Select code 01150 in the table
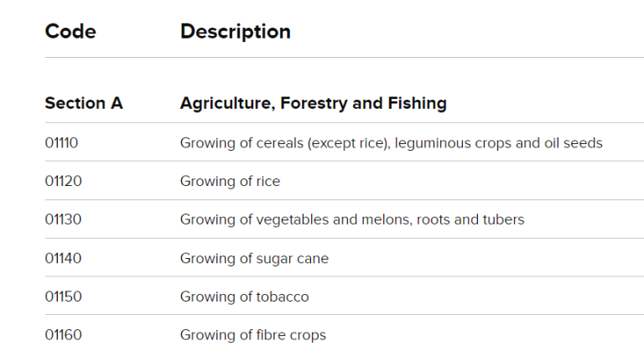Image resolution: width=644 pixels, height=351 pixels. [63, 297]
